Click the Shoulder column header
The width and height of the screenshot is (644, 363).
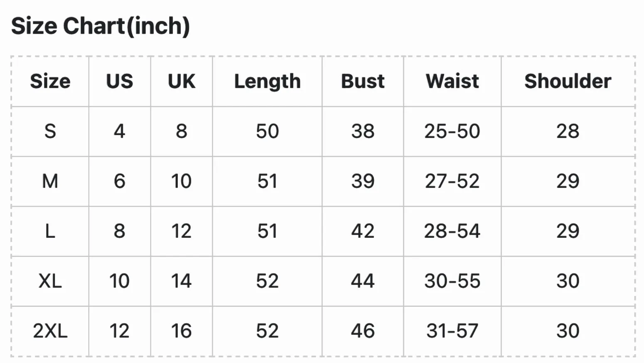click(568, 81)
